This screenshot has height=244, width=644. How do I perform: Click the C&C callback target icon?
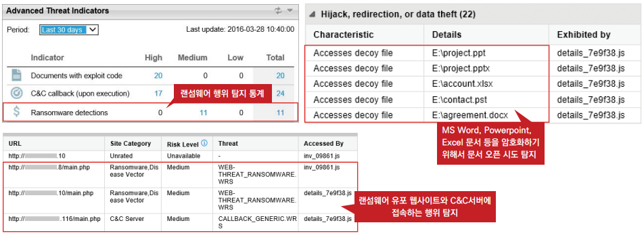(x=16, y=94)
